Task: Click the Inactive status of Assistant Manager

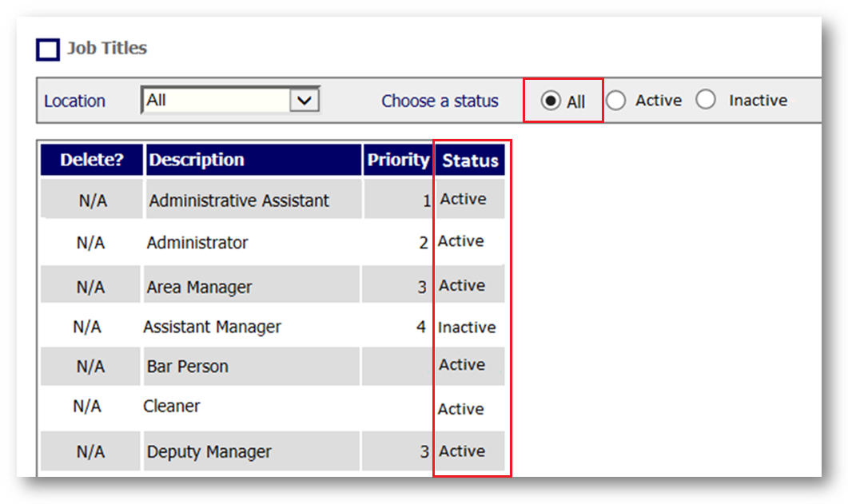Action: tap(467, 327)
